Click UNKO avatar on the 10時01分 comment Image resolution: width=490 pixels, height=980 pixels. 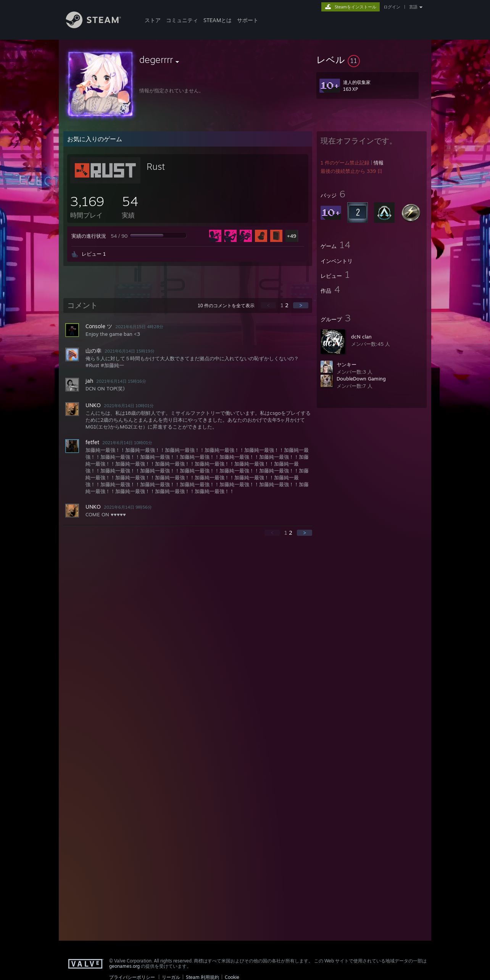tap(72, 409)
